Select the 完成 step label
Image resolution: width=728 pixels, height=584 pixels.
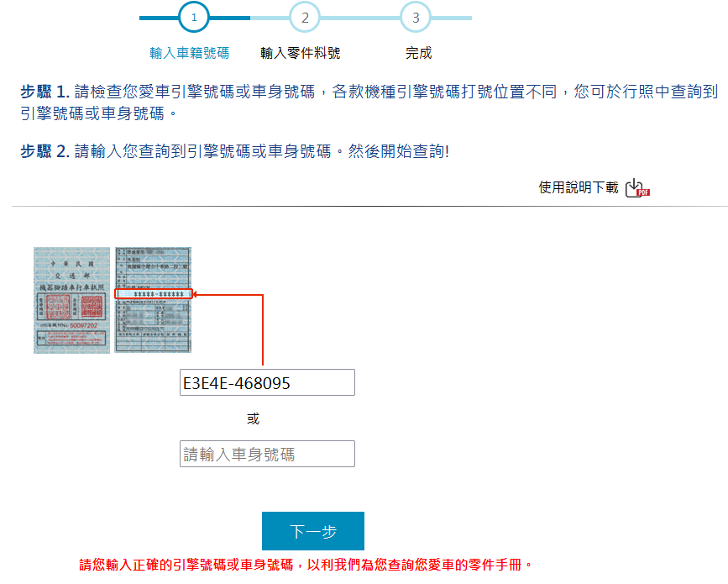[x=418, y=53]
